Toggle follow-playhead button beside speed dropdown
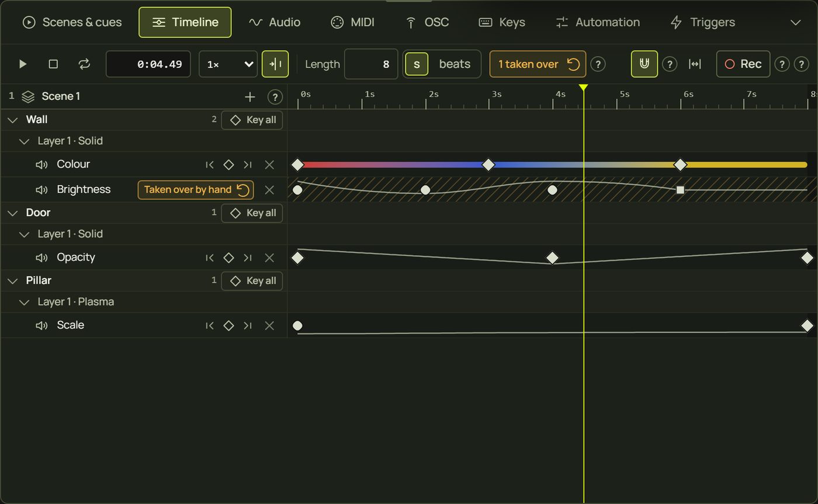 (x=275, y=64)
